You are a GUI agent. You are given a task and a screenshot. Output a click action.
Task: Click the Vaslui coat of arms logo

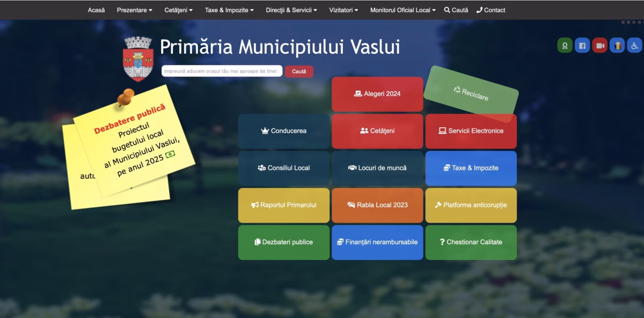point(138,59)
